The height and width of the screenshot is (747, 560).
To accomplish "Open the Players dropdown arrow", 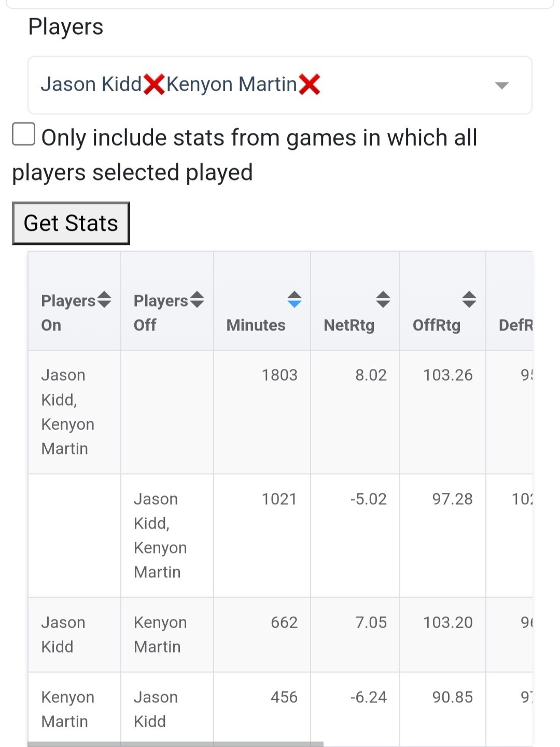I will click(501, 86).
